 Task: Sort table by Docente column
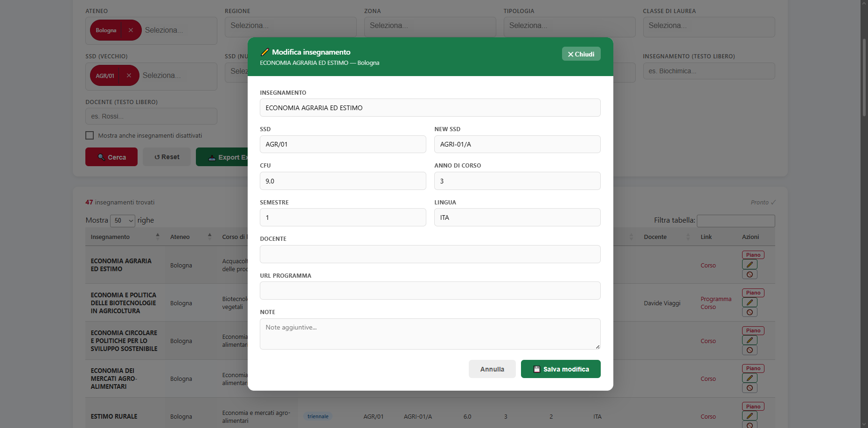pyautogui.click(x=667, y=237)
